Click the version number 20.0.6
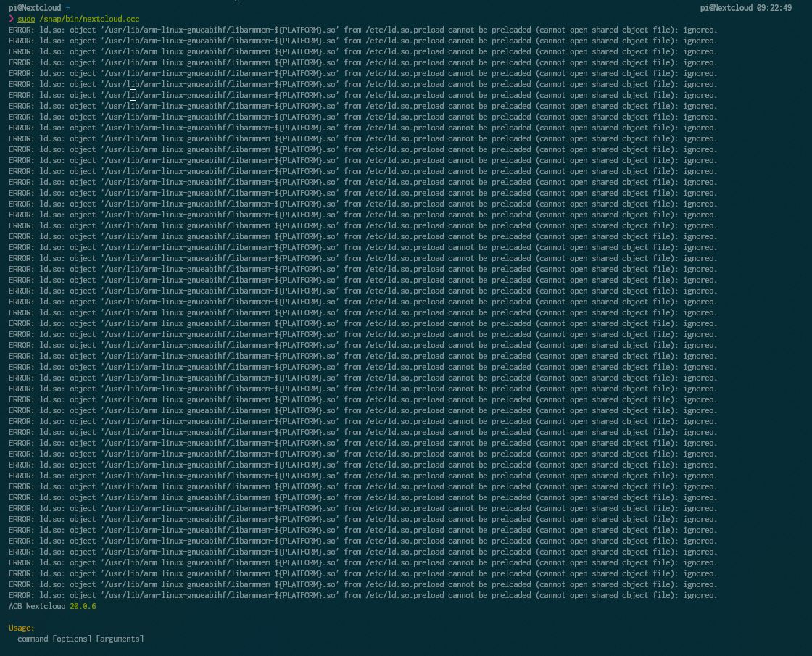812x656 pixels. pyautogui.click(x=83, y=606)
